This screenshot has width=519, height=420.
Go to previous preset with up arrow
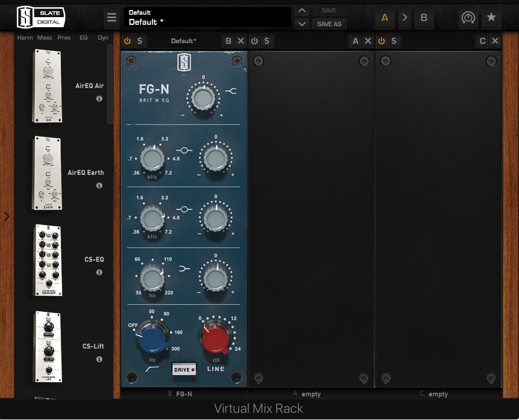pos(302,10)
